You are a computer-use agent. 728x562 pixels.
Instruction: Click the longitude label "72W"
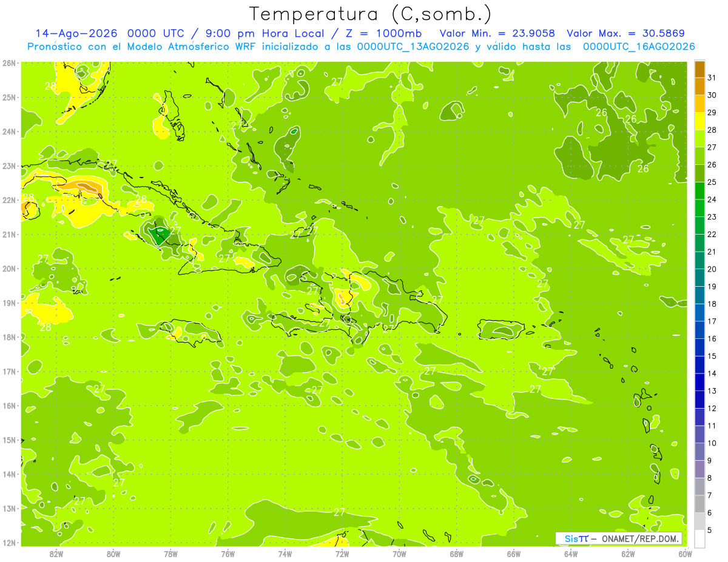click(342, 553)
